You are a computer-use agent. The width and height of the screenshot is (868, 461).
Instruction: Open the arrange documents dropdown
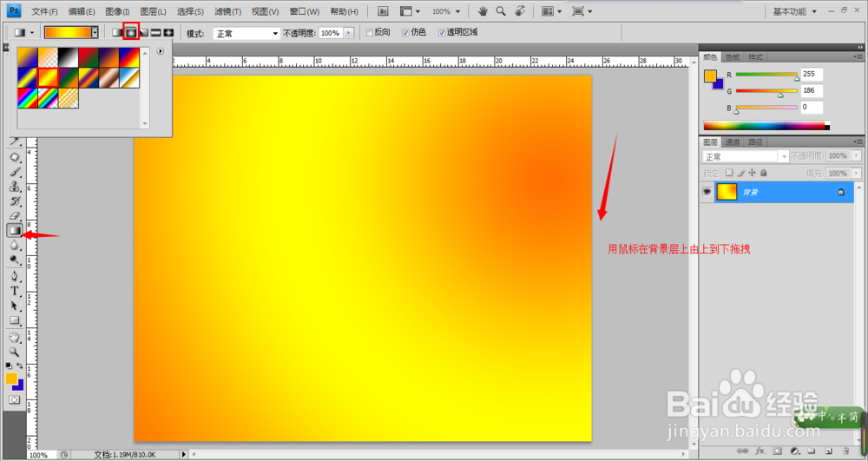551,11
